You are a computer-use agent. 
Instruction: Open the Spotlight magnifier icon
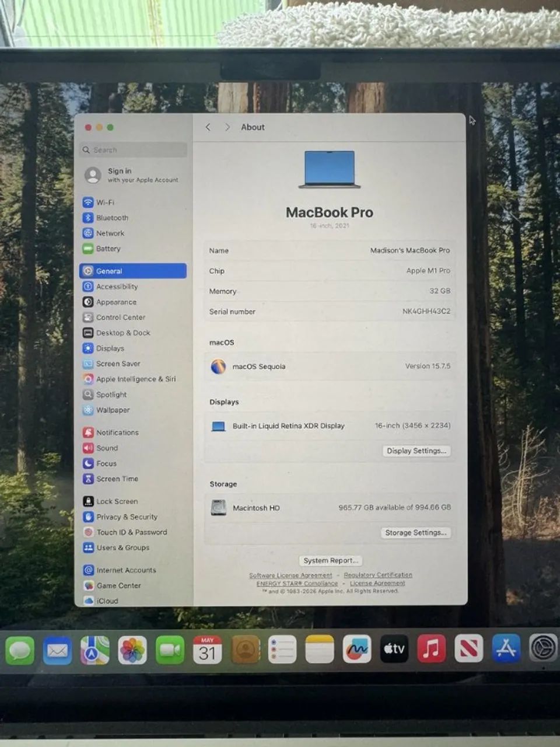pos(88,395)
